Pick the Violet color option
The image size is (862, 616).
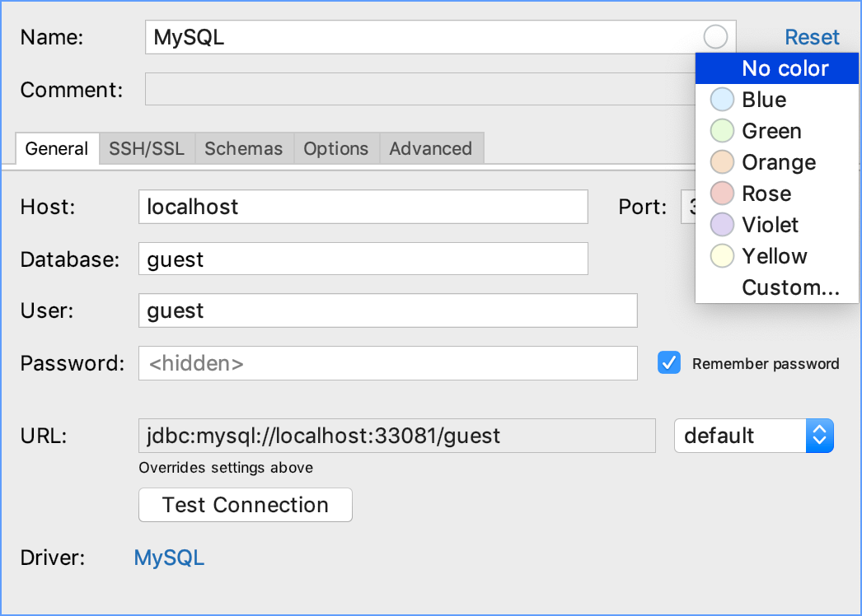tap(777, 226)
